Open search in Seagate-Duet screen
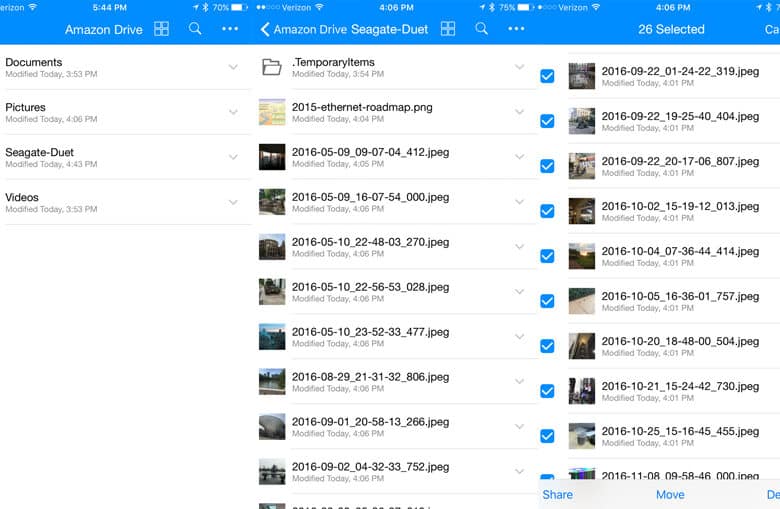Viewport: 780px width, 509px height. click(481, 29)
